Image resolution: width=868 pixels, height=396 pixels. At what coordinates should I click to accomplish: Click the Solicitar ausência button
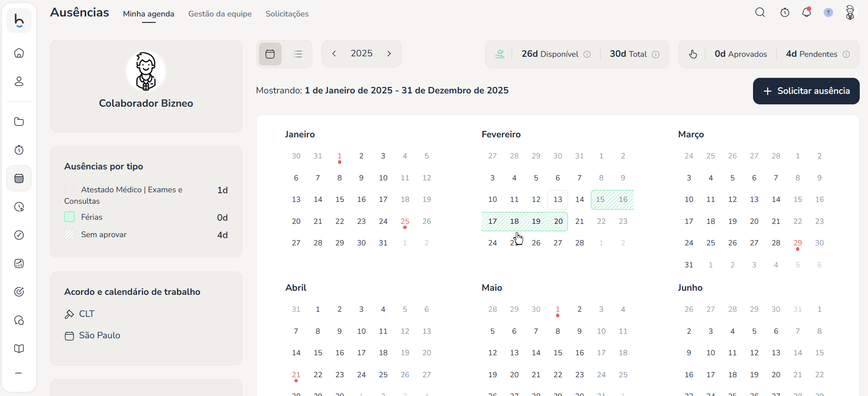pyautogui.click(x=806, y=91)
